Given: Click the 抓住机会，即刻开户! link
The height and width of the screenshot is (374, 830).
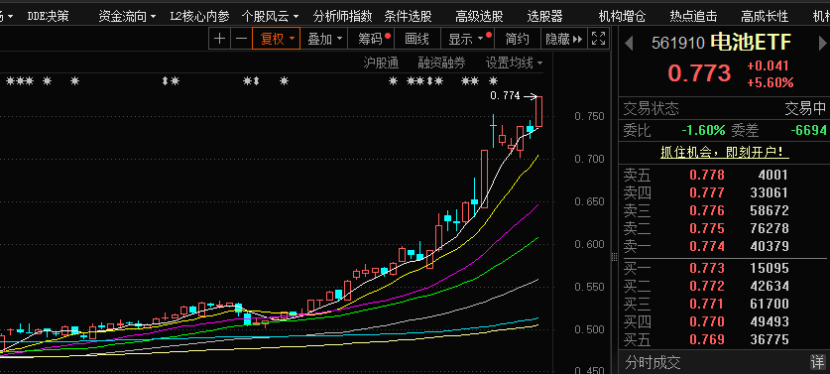Looking at the screenshot, I should (x=725, y=153).
